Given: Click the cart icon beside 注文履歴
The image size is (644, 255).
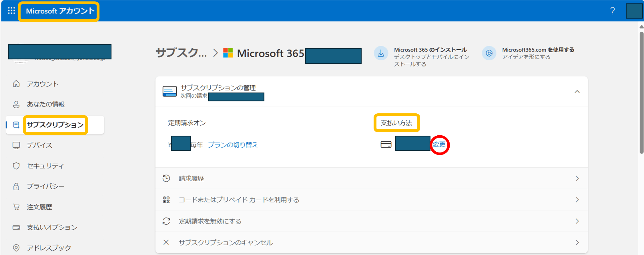Looking at the screenshot, I should 16,207.
